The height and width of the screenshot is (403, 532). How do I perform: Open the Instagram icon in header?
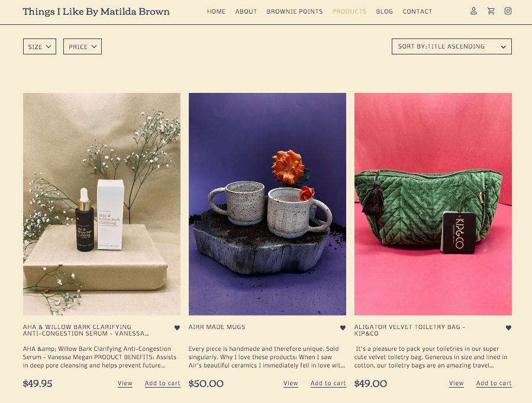click(508, 11)
